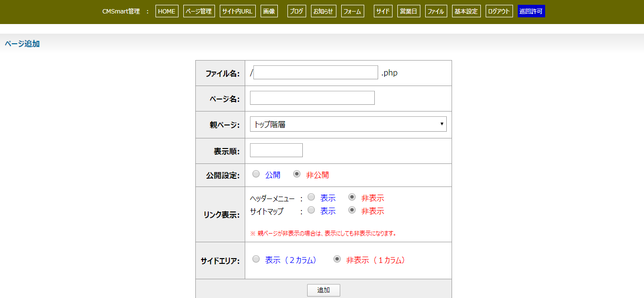
Task: Open the お知らせ page
Action: pos(323,12)
